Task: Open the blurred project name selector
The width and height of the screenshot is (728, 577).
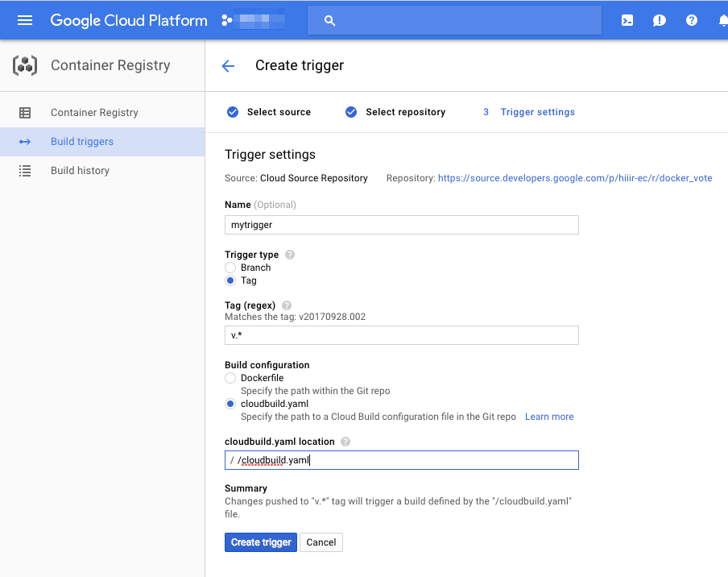Action: (x=259, y=20)
